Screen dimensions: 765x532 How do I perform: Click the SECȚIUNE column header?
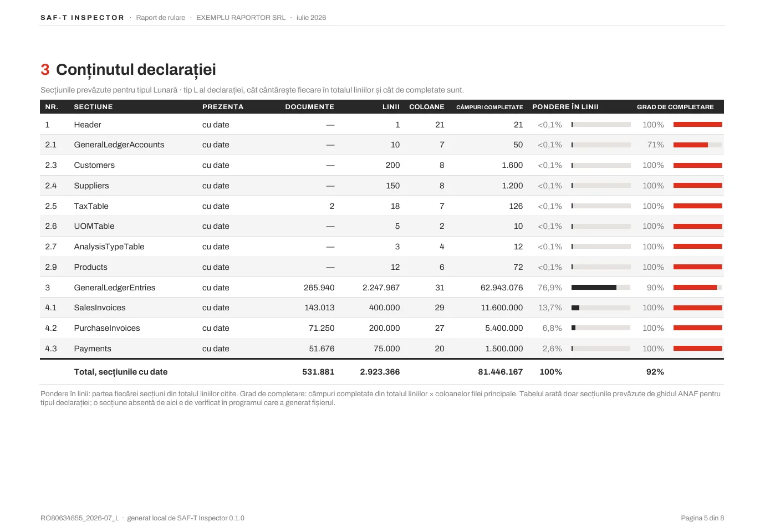[x=93, y=107]
